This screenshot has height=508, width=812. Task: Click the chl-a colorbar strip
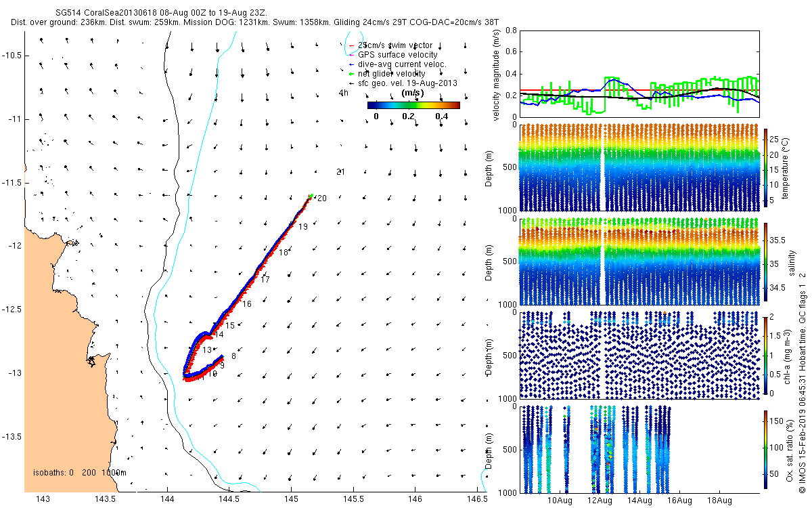click(766, 354)
